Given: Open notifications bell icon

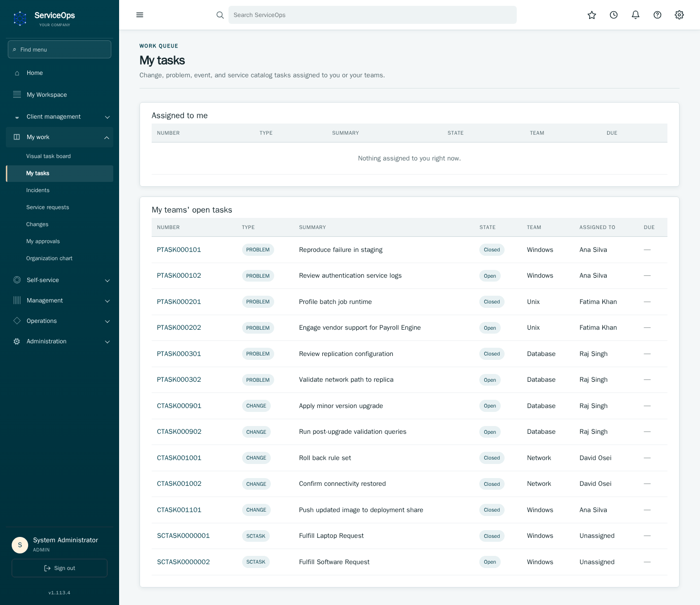Looking at the screenshot, I should tap(635, 15).
